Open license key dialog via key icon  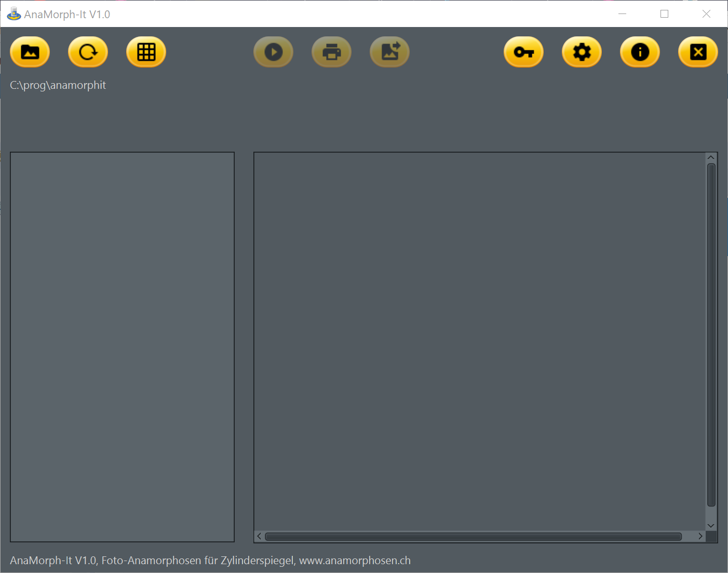523,52
